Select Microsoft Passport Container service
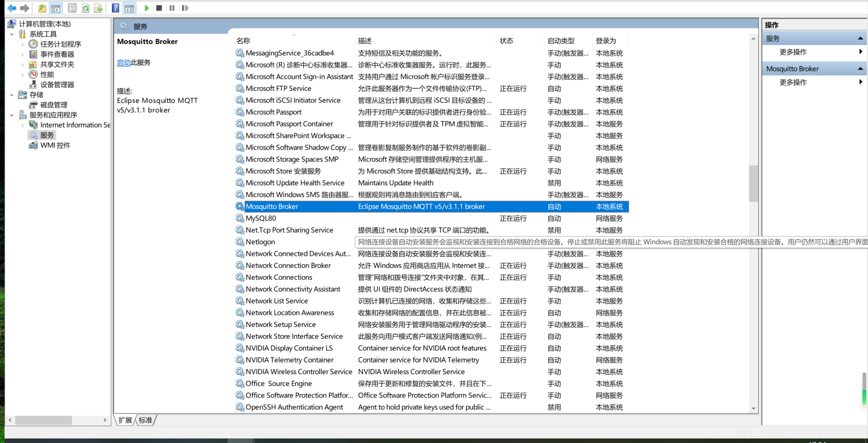The height and width of the screenshot is (443, 868). (431, 124)
